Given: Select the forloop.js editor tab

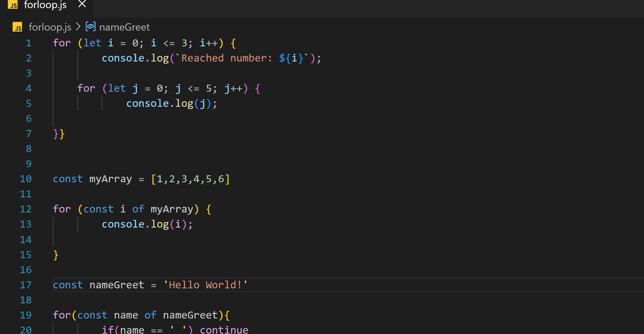Looking at the screenshot, I should (46, 6).
